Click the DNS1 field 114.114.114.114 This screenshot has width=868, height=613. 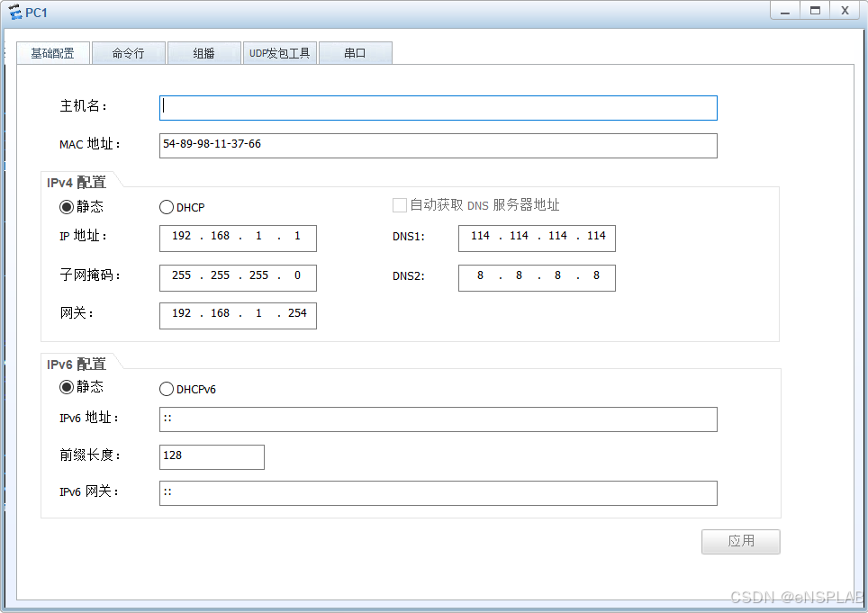537,239
